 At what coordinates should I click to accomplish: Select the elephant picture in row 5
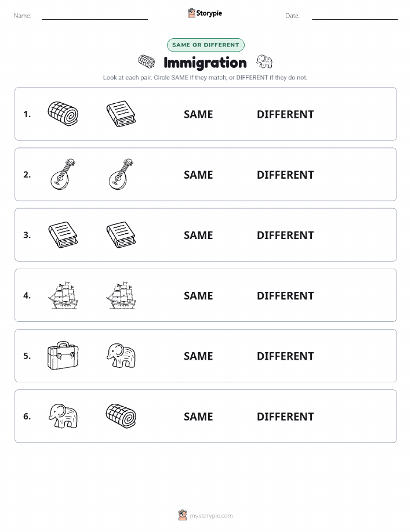click(x=121, y=356)
